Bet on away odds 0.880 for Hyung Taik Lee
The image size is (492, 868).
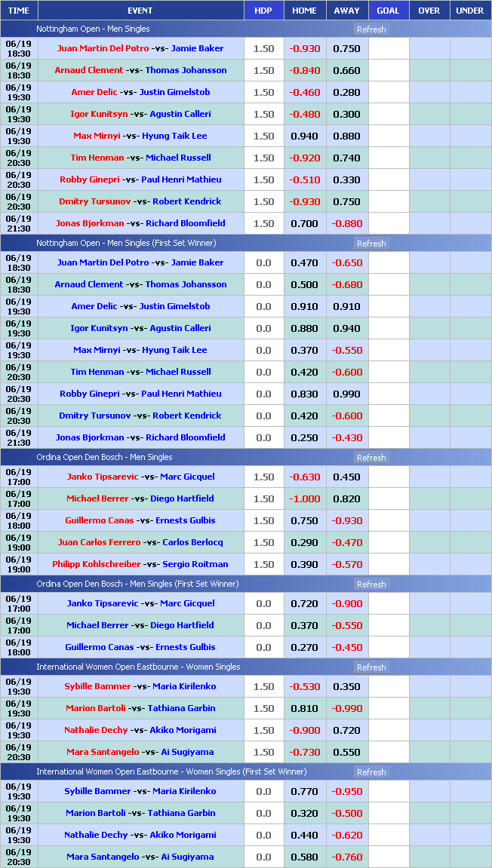346,136
